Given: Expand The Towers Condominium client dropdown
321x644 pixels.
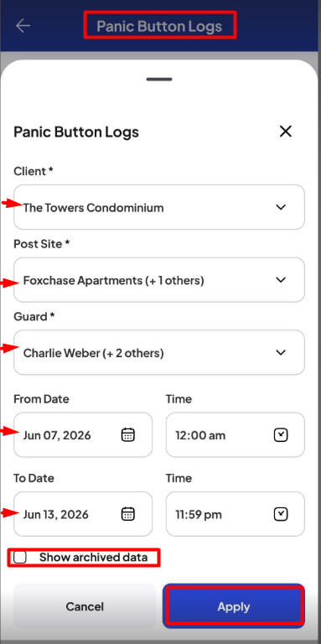Looking at the screenshot, I should pyautogui.click(x=159, y=207).
